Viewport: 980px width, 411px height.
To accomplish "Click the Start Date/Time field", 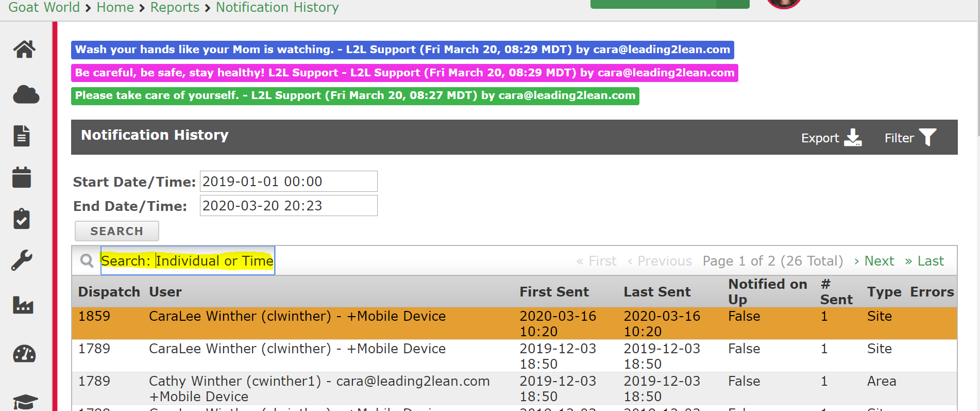I will (x=289, y=182).
